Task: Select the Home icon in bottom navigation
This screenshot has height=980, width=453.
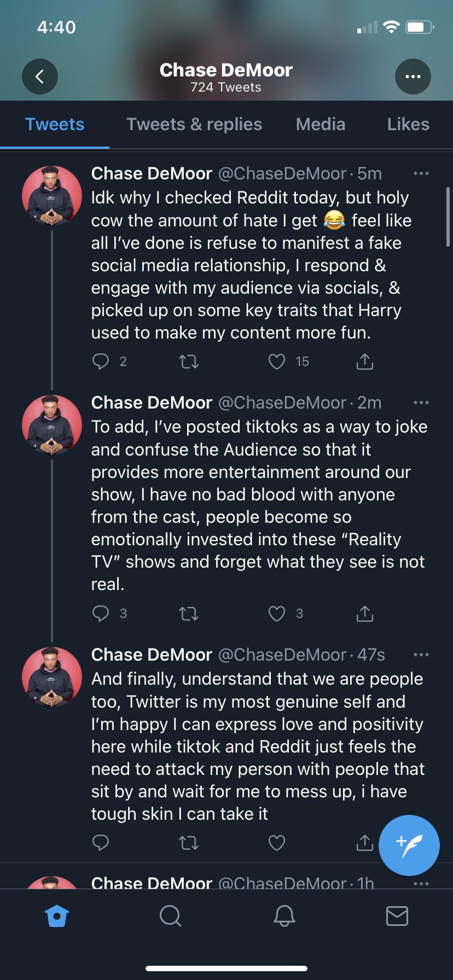Action: click(56, 917)
